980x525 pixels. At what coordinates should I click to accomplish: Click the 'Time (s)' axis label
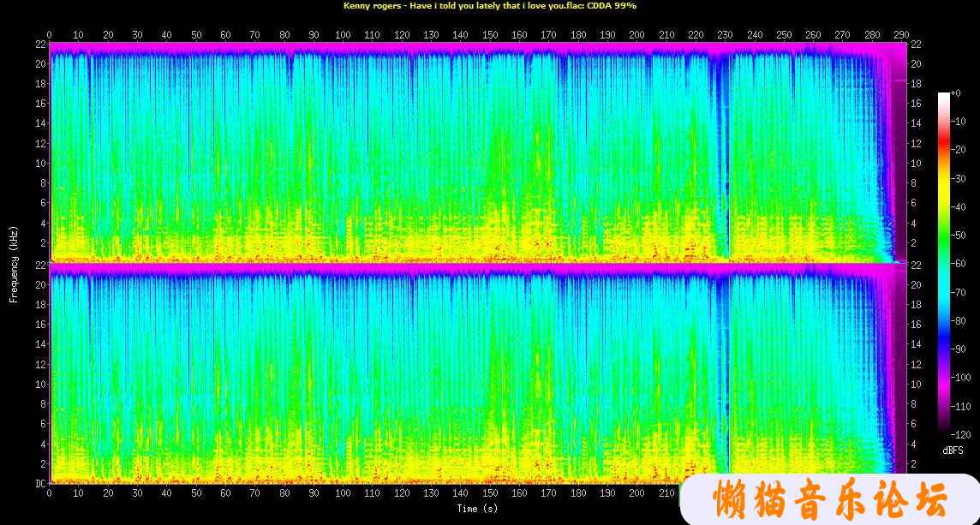[477, 509]
